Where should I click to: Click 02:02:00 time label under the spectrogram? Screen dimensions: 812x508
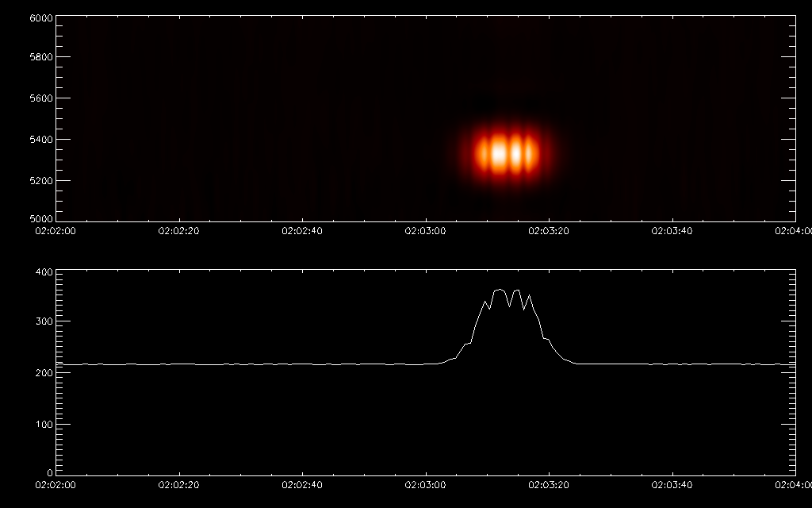click(x=57, y=231)
